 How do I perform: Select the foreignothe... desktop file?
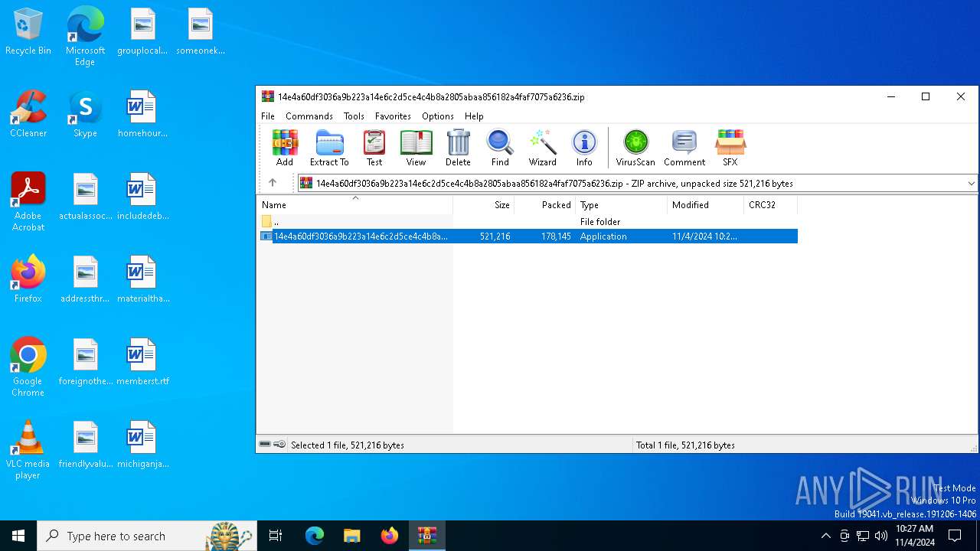pyautogui.click(x=86, y=362)
